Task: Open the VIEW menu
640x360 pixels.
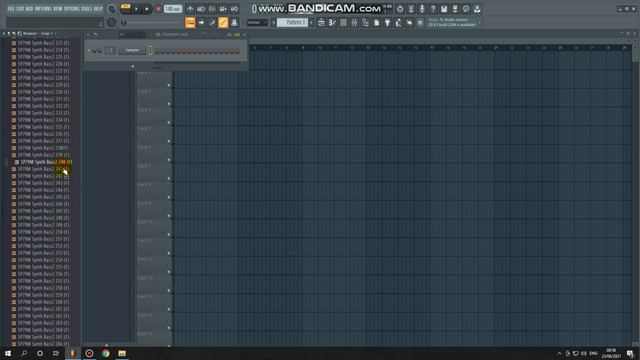Action: point(58,9)
